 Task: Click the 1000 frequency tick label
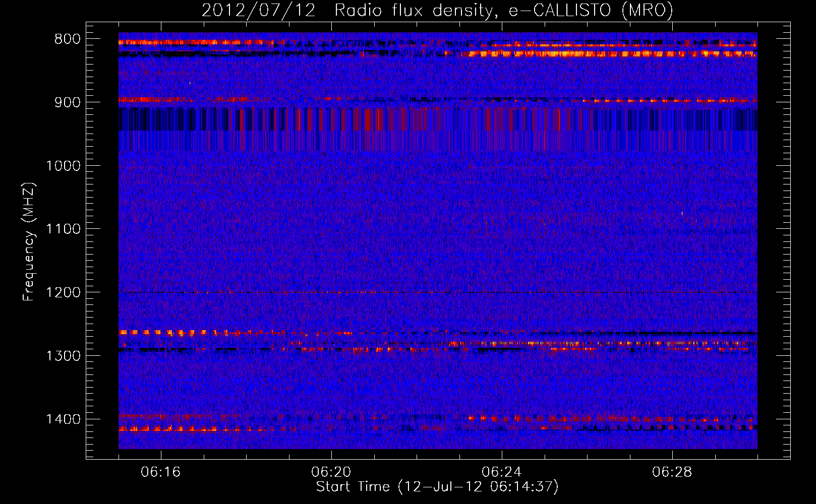click(x=64, y=166)
